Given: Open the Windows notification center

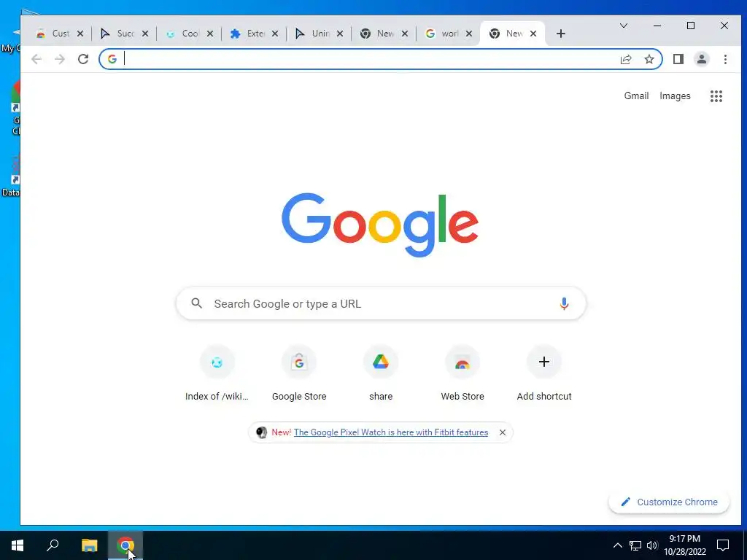Looking at the screenshot, I should (723, 545).
